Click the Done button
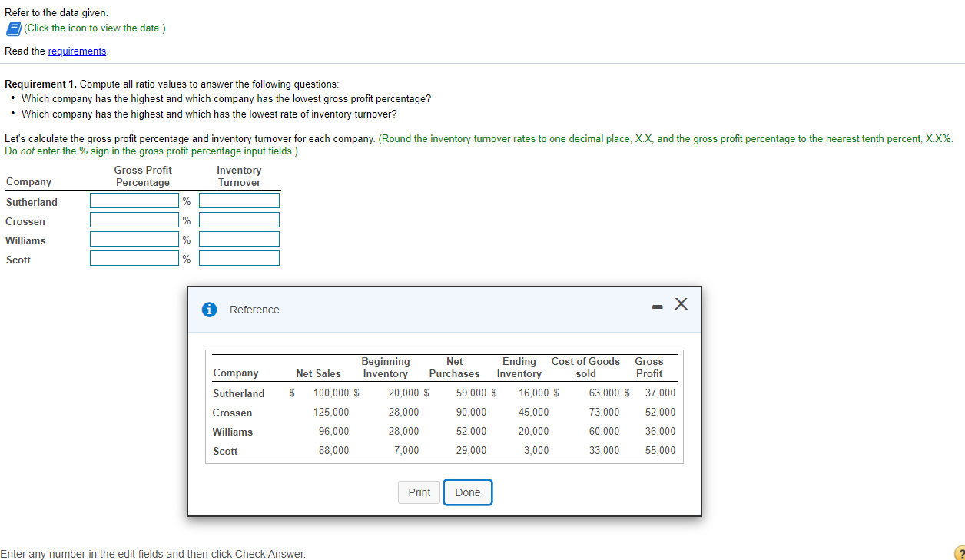 click(468, 492)
